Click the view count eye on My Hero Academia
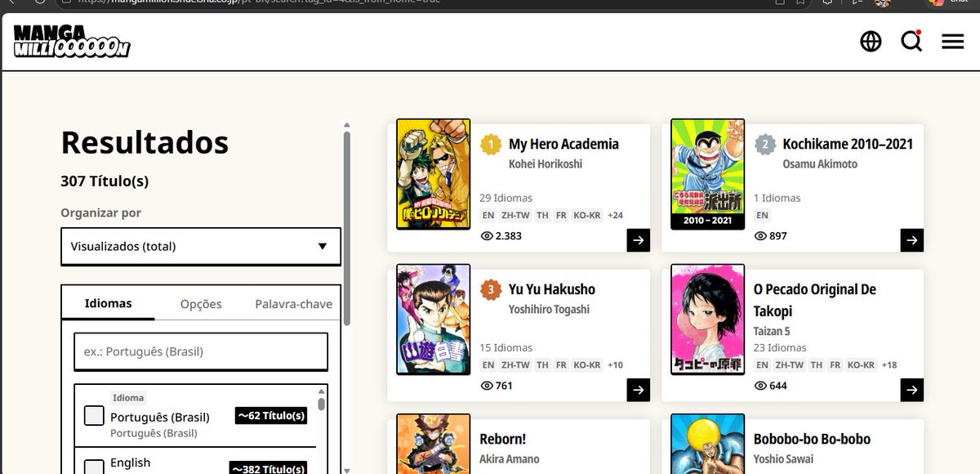Screen dimensions: 980x474 [487, 236]
